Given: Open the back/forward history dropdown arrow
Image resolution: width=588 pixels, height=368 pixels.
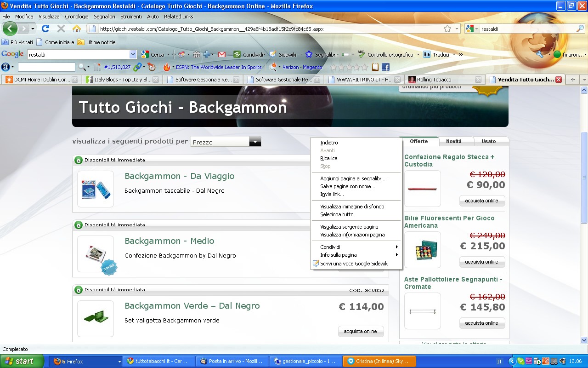Looking at the screenshot, I should tap(33, 29).
